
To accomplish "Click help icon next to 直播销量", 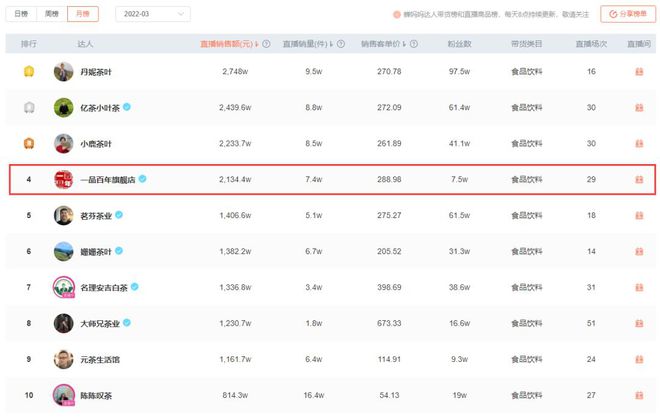I will [341, 44].
